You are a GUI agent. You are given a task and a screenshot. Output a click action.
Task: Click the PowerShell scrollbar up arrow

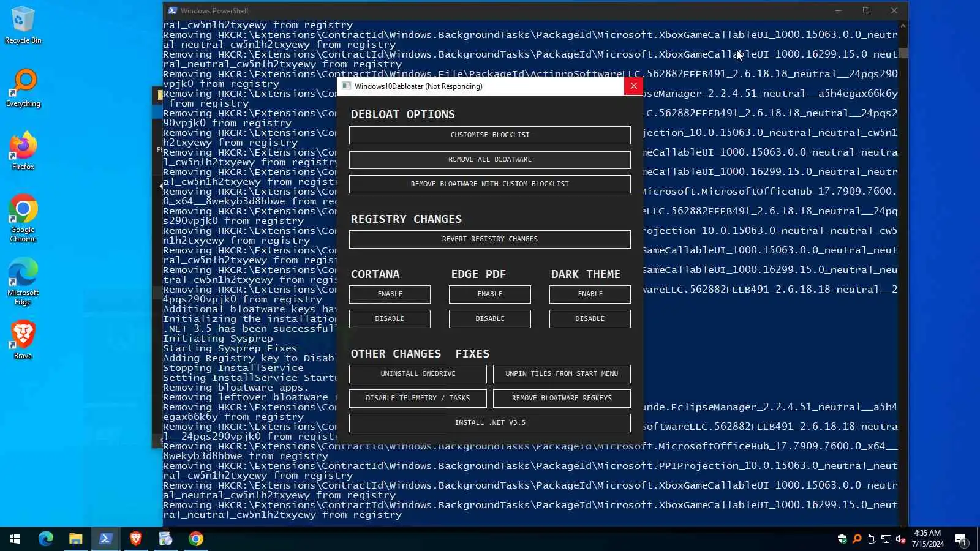point(903,26)
